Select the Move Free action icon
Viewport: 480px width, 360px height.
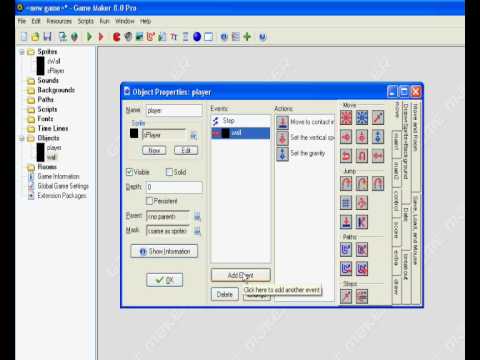[x=362, y=118]
